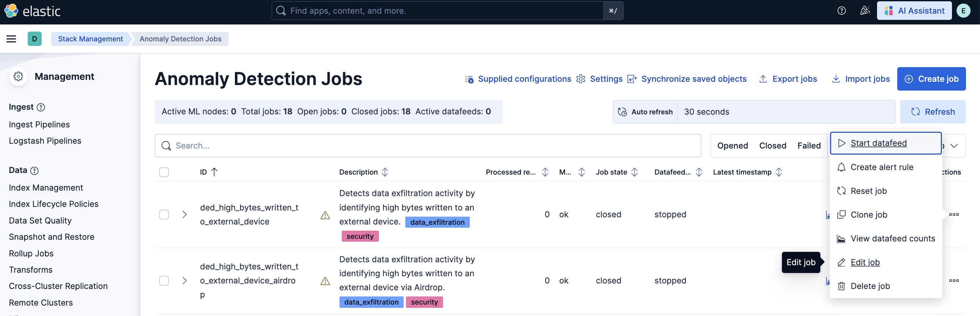The width and height of the screenshot is (980, 316).
Task: Expand details for the airdrop job row
Action: (184, 280)
